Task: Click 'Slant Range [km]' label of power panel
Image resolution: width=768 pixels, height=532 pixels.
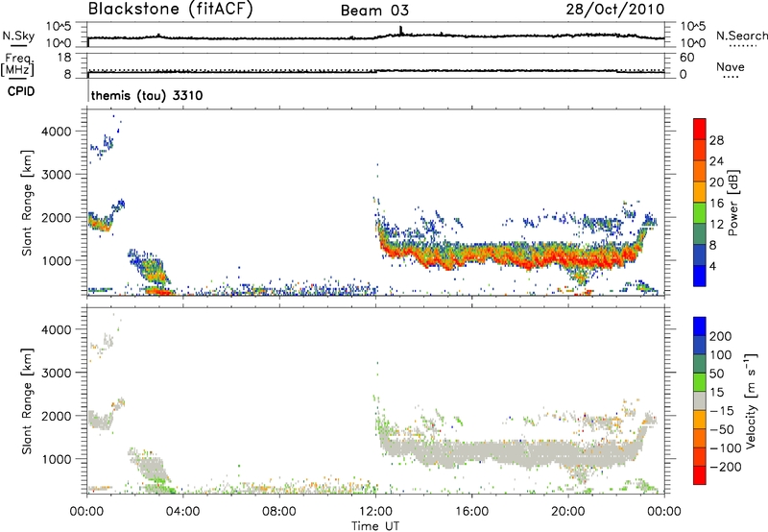Action: click(x=27, y=203)
